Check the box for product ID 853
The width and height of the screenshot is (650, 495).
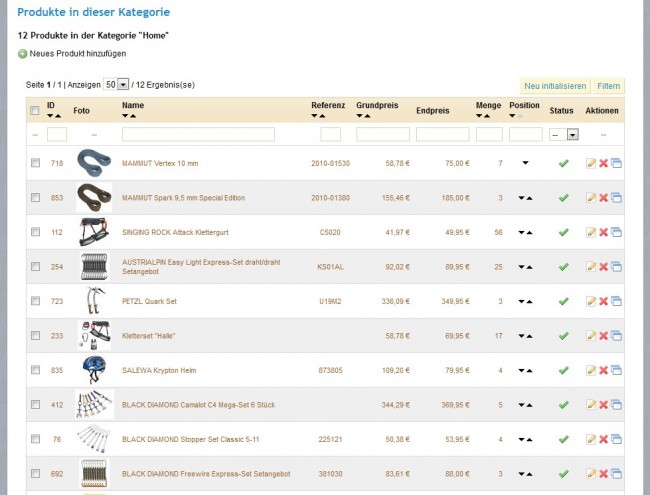[36, 197]
